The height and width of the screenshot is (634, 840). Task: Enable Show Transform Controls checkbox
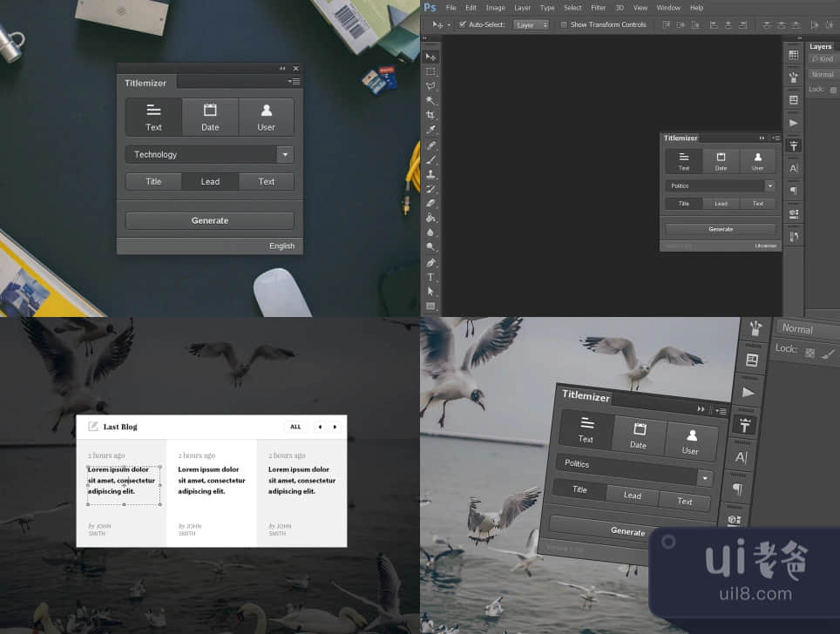564,24
